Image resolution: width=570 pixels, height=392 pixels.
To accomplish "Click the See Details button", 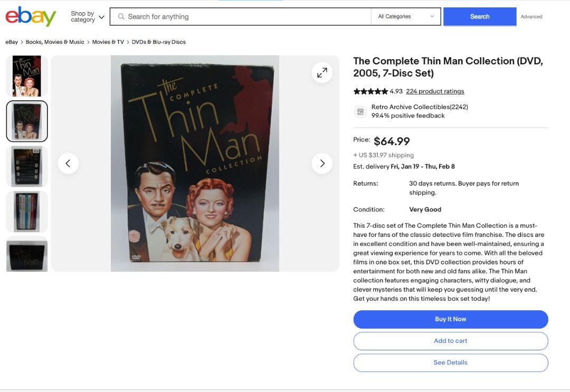I will click(x=450, y=362).
